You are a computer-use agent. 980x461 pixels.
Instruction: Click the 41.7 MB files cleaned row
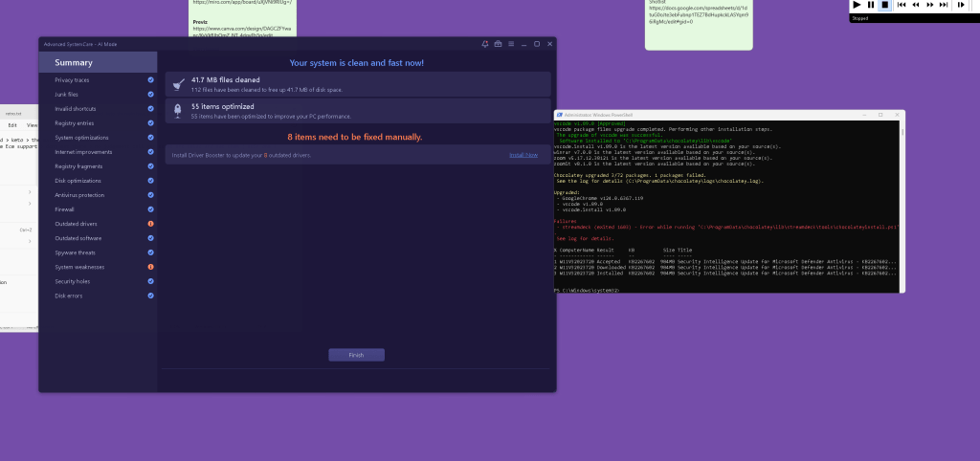click(358, 84)
